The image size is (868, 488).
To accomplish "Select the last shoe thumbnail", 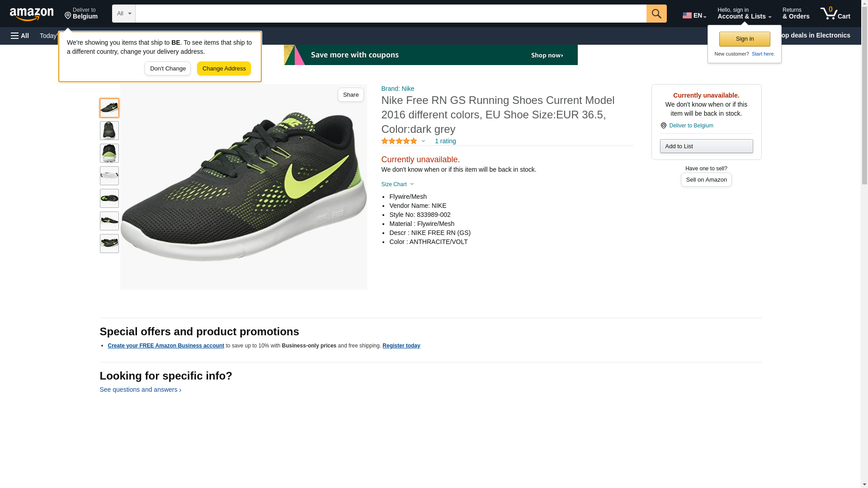I will click(x=109, y=244).
